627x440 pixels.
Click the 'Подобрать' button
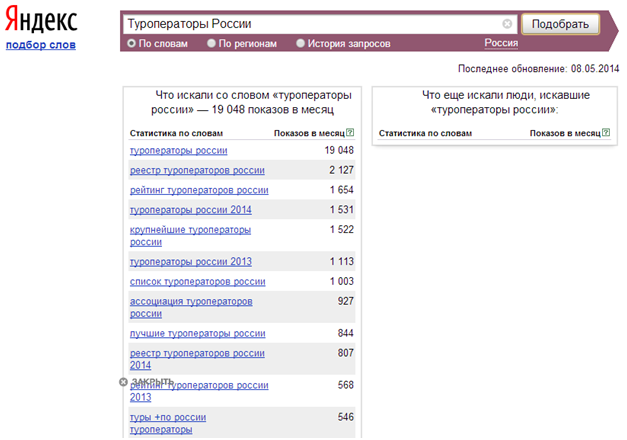click(560, 24)
